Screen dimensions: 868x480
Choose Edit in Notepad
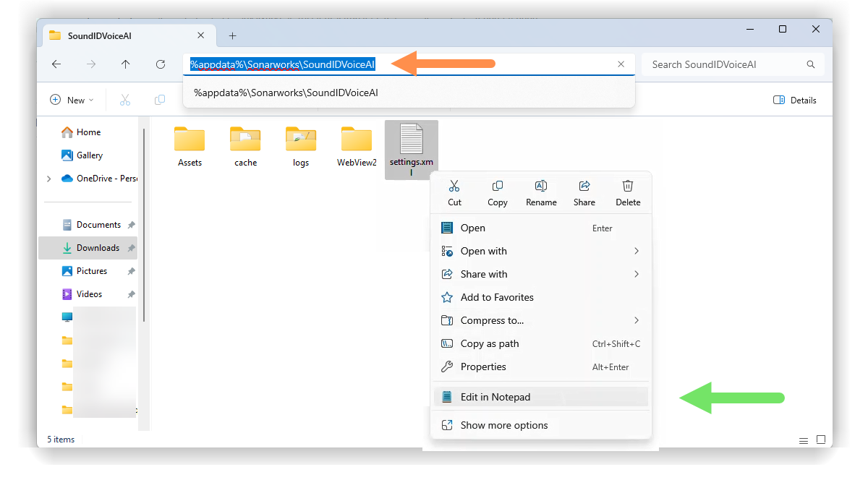pyautogui.click(x=540, y=397)
